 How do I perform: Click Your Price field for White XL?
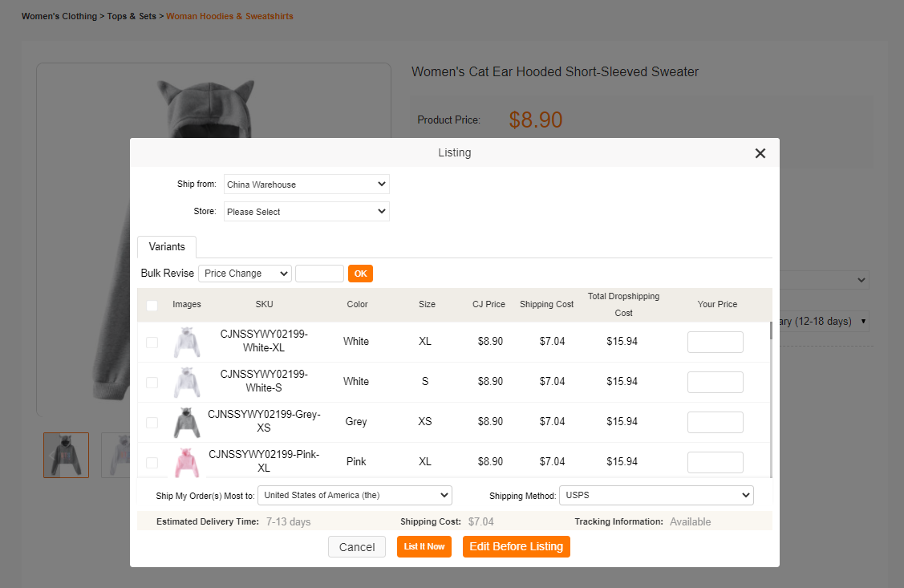[715, 343]
